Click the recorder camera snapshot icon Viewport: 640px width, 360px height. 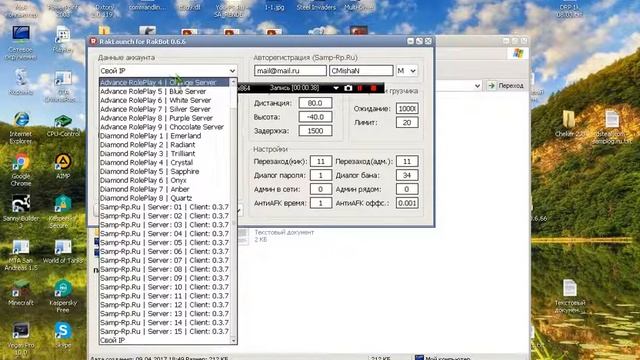pyautogui.click(x=348, y=88)
